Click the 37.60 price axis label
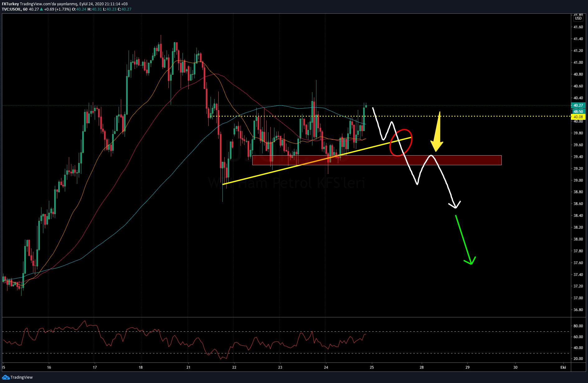Image resolution: width=588 pixels, height=383 pixels. pyautogui.click(x=578, y=263)
